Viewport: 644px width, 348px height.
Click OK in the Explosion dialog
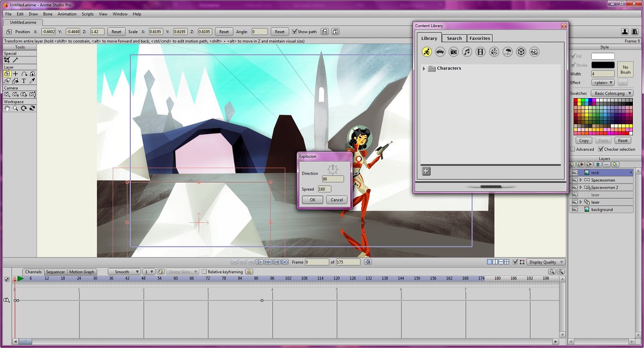(312, 200)
